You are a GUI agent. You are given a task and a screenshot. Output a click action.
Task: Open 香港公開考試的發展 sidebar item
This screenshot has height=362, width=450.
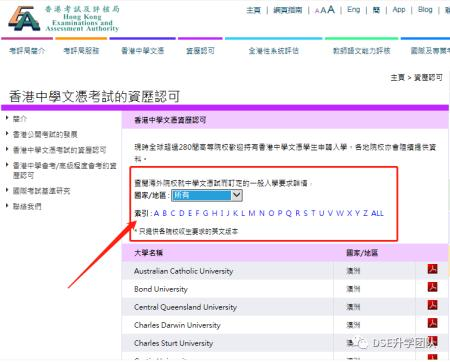45,134
